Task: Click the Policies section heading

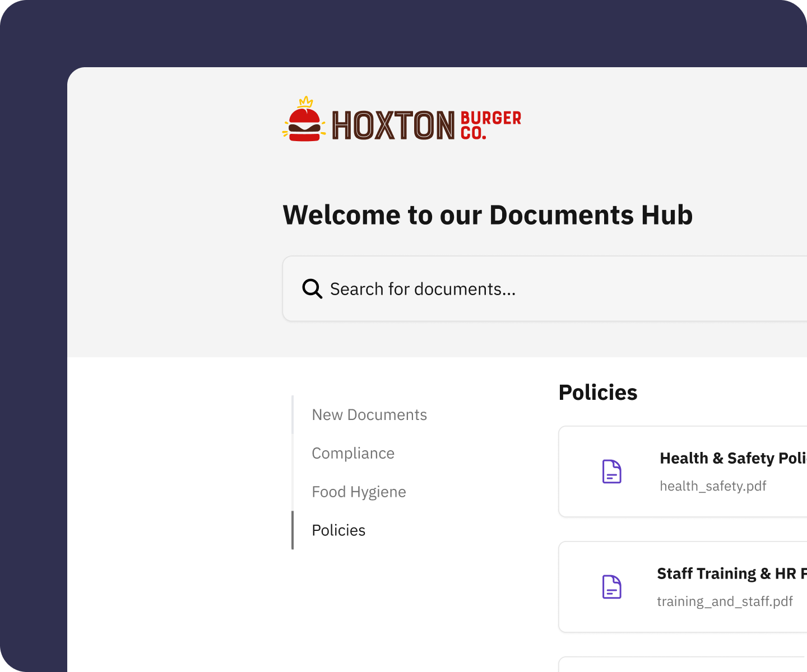Action: pyautogui.click(x=598, y=393)
